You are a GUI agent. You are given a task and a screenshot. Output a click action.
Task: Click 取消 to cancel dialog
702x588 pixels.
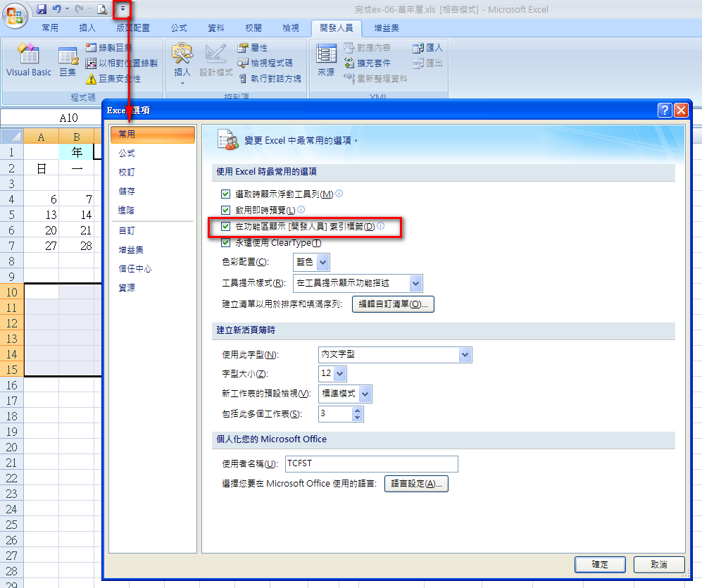coord(659,564)
